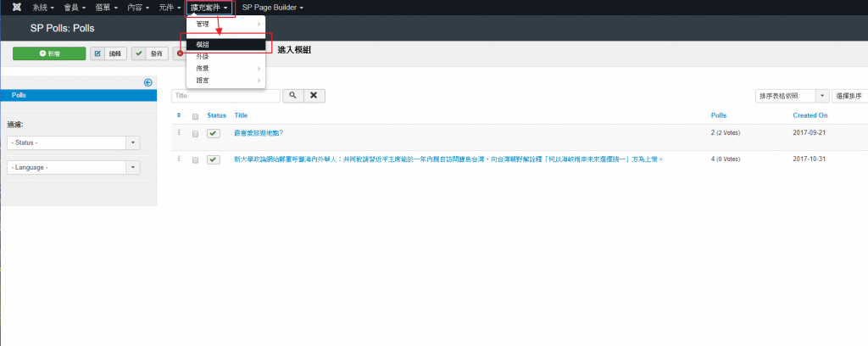This screenshot has width=868, height=346.
Task: Collapse the sidebar with the arrow icon
Action: [x=147, y=82]
